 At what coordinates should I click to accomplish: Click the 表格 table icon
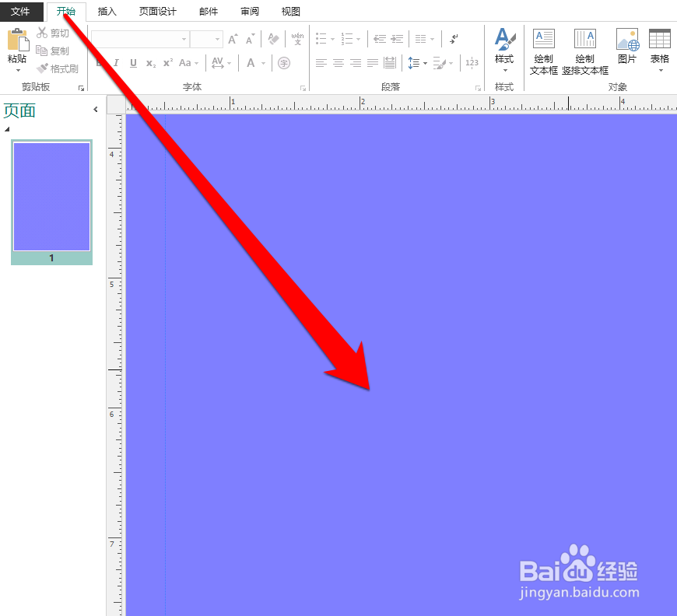point(659,39)
